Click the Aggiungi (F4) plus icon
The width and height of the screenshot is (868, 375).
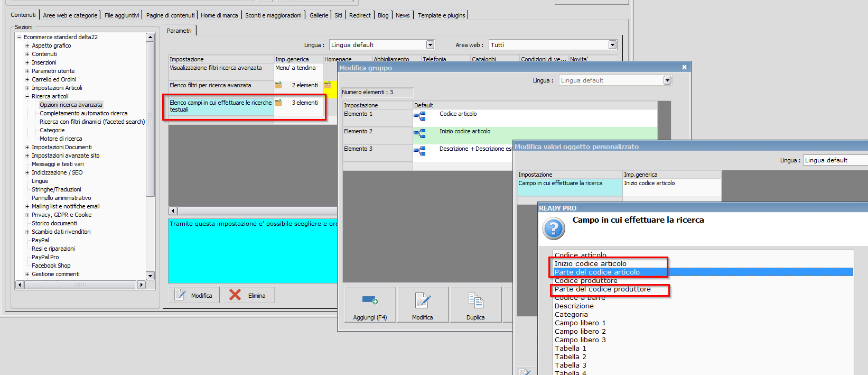click(x=370, y=300)
